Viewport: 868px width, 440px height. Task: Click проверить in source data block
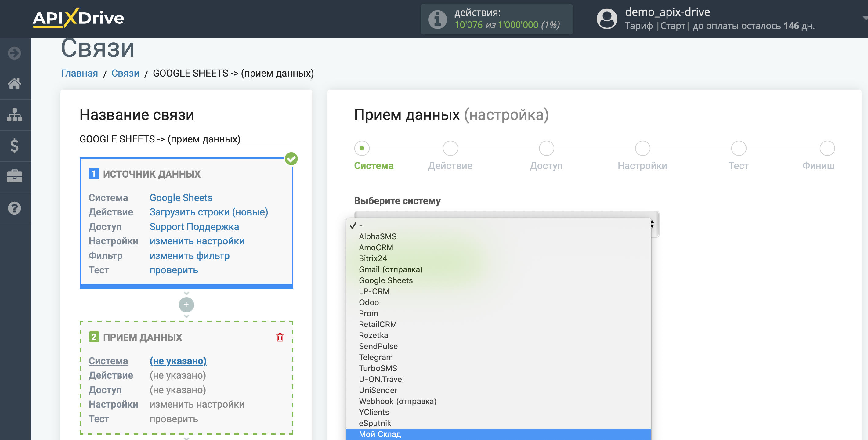click(174, 270)
